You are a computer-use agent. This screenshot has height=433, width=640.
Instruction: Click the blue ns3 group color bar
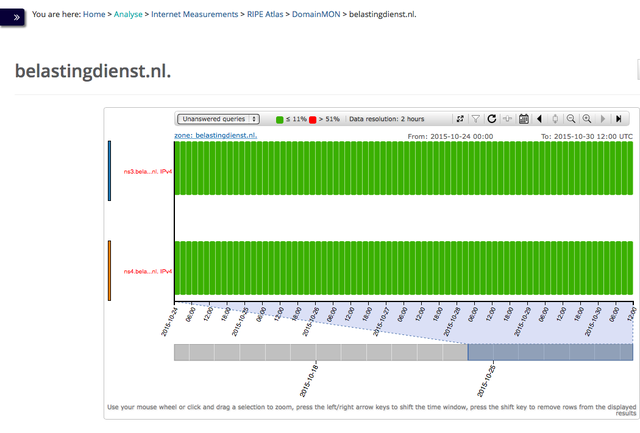109,171
